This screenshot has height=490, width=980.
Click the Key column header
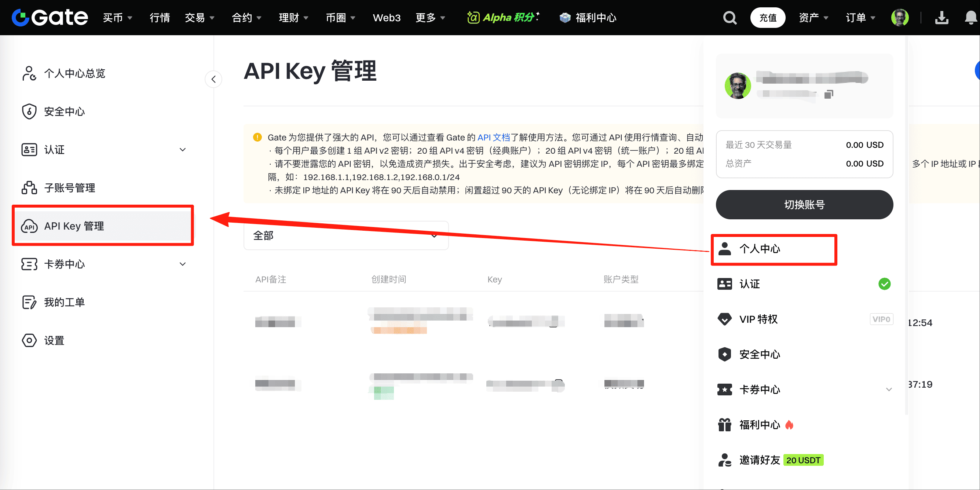click(x=494, y=279)
